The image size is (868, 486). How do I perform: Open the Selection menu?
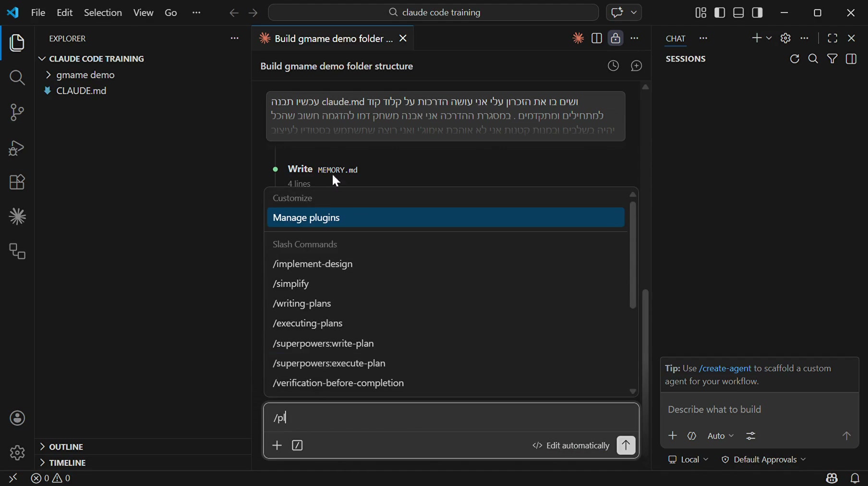[x=103, y=13]
